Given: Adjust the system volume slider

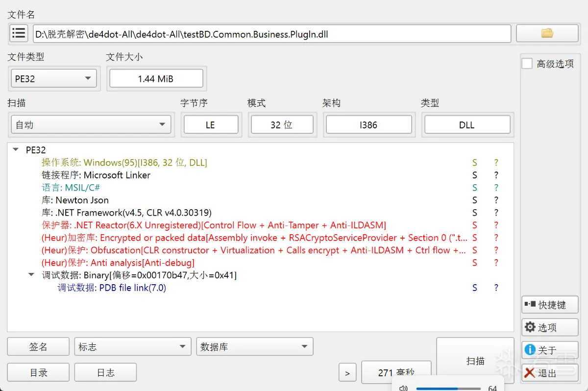Looking at the screenshot, I should (x=448, y=389).
